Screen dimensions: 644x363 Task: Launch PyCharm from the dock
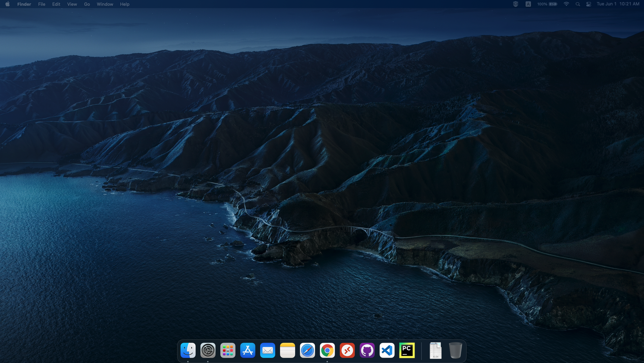click(407, 350)
